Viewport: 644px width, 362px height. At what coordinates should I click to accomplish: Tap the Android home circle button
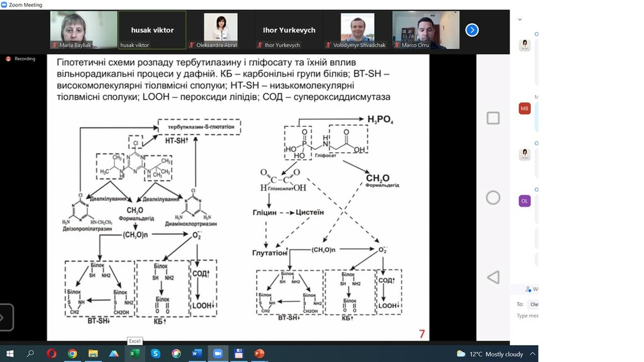pyautogui.click(x=493, y=198)
